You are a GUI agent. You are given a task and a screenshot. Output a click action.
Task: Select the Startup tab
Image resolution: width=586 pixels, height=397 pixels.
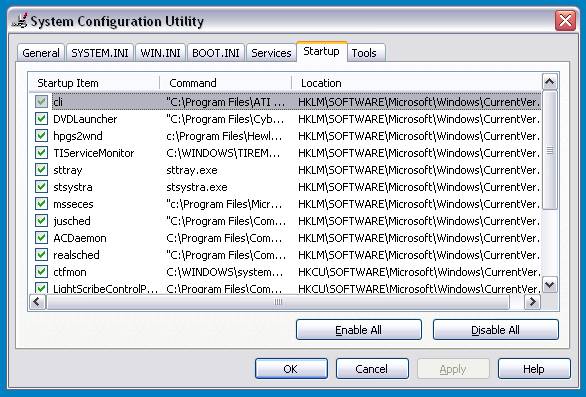click(x=321, y=51)
